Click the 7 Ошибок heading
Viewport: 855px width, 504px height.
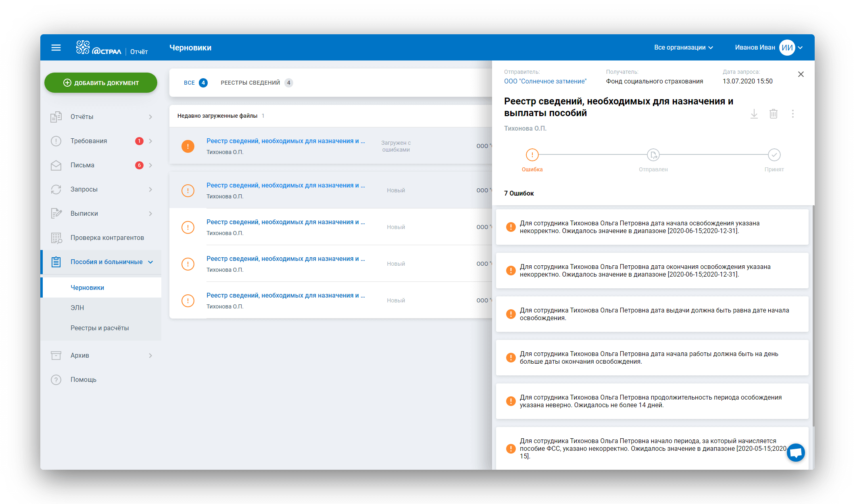click(519, 194)
